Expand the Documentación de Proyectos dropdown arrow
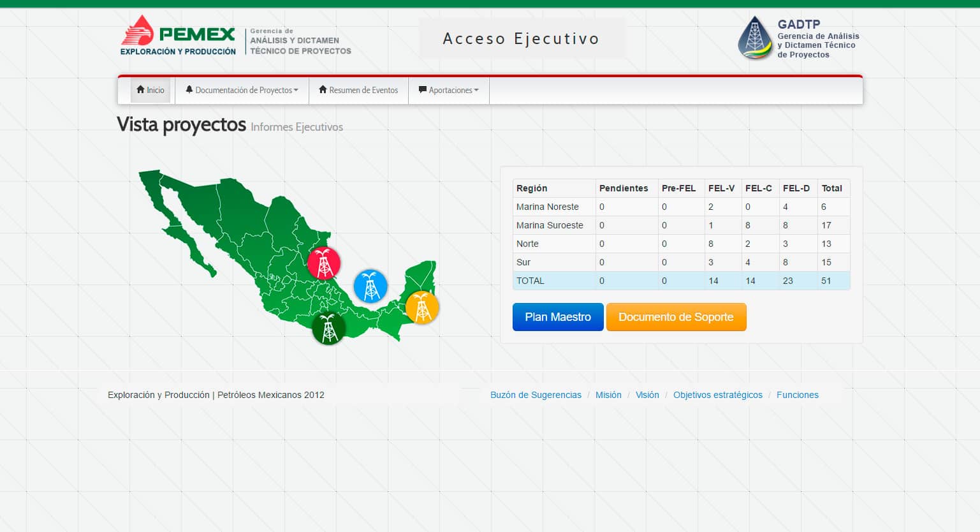The image size is (980, 532). [x=296, y=90]
